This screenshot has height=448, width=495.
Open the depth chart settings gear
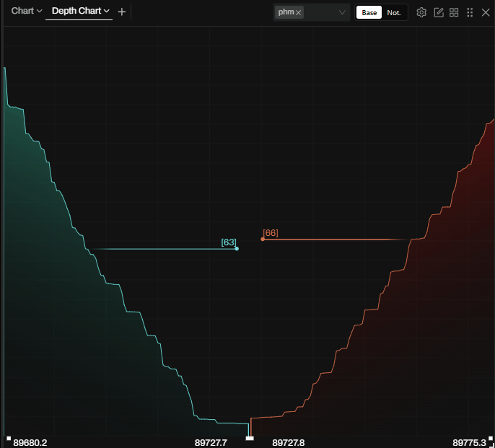[421, 12]
